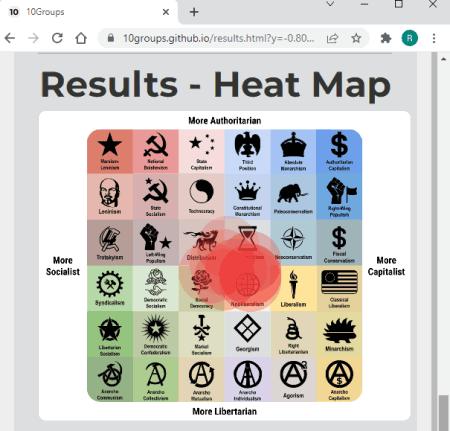Click the "Results - Heat Map" heading
The height and width of the screenshot is (431, 450).
[x=215, y=84]
